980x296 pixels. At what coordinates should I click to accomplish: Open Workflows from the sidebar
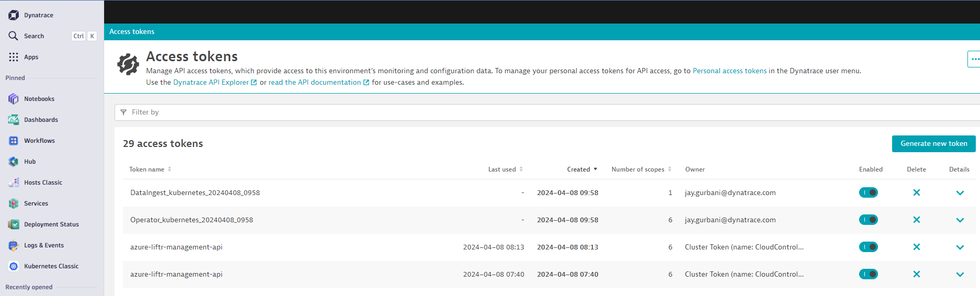39,141
